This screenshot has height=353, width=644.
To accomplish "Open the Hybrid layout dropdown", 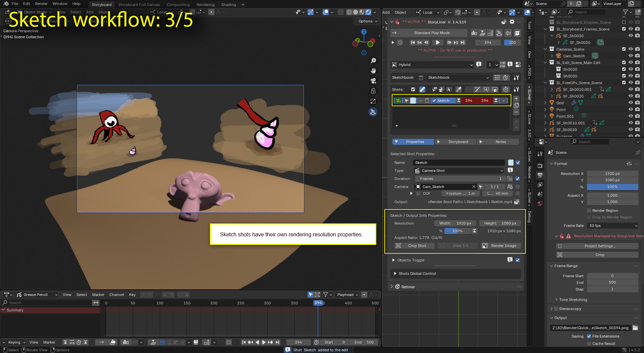I will pos(432,65).
